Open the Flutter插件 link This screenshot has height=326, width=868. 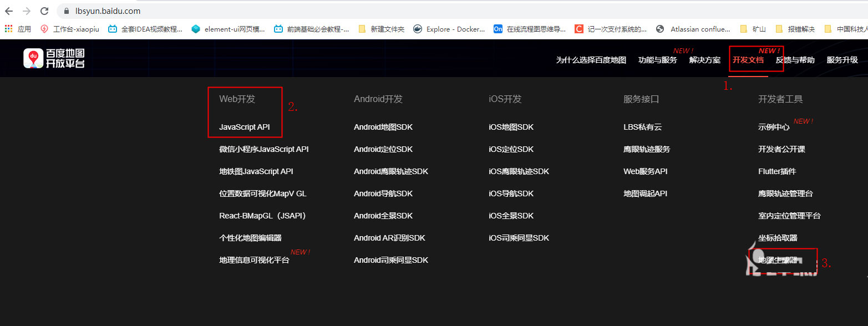(x=777, y=171)
